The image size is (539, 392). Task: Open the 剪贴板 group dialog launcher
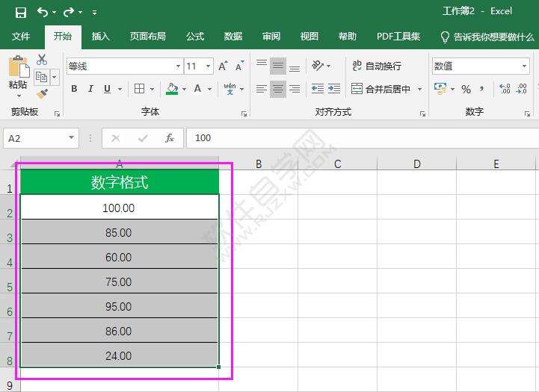tap(57, 114)
